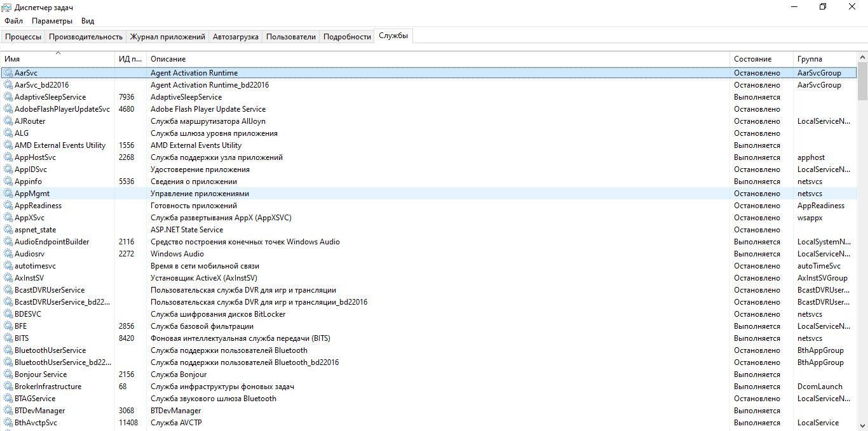Select the AarSvc_bd22016 service name
868x431 pixels.
pos(41,85)
